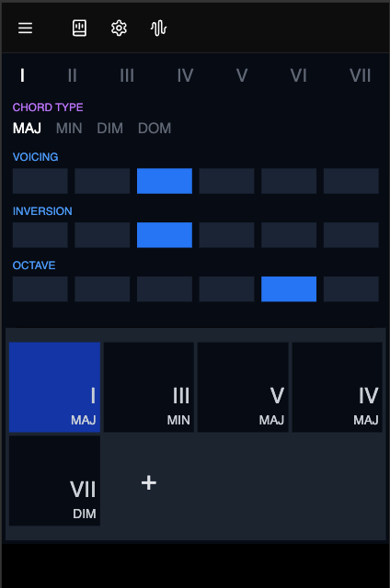Select sixth Voicing block
The image size is (390, 588).
click(351, 181)
